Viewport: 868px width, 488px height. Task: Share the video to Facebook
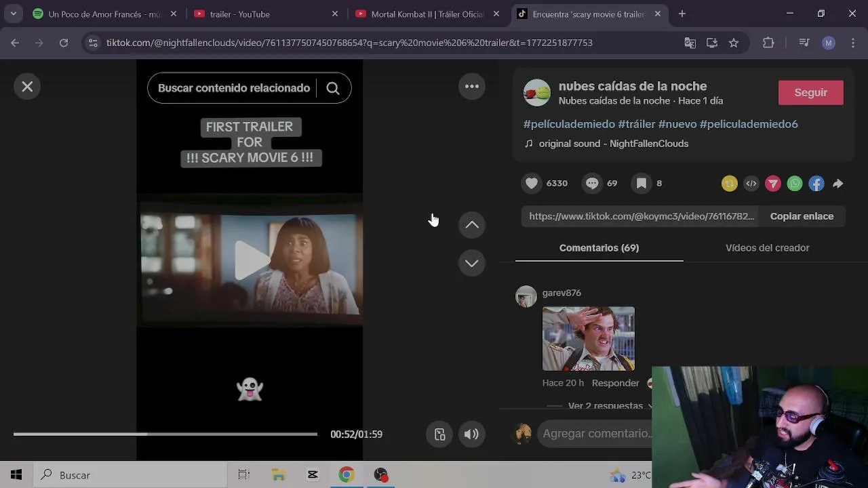tap(816, 183)
